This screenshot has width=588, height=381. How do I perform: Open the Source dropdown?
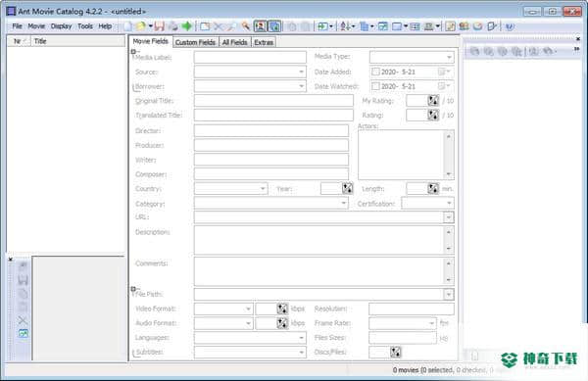tap(301, 71)
